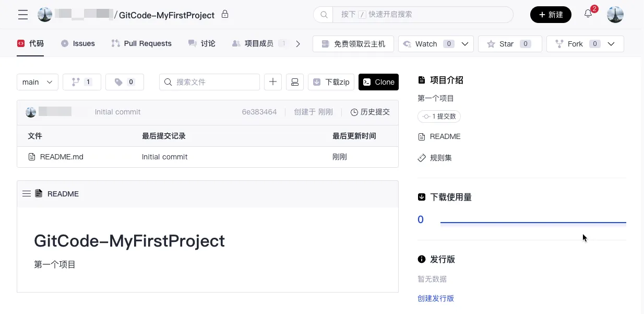Click the Clone button
Viewport: 644px width, 314px height.
tap(378, 82)
